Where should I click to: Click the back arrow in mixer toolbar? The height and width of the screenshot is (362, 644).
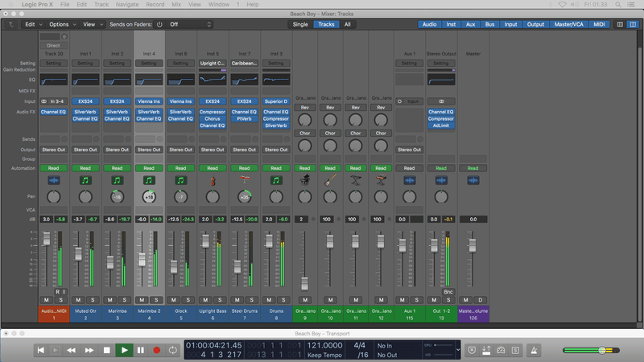click(x=11, y=24)
